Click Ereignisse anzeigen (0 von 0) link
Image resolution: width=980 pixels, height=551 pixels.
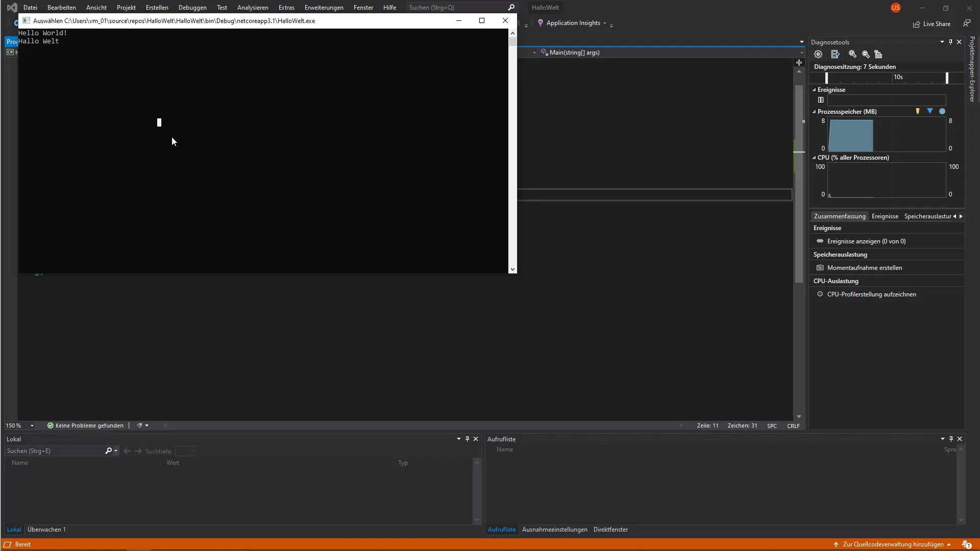click(866, 241)
